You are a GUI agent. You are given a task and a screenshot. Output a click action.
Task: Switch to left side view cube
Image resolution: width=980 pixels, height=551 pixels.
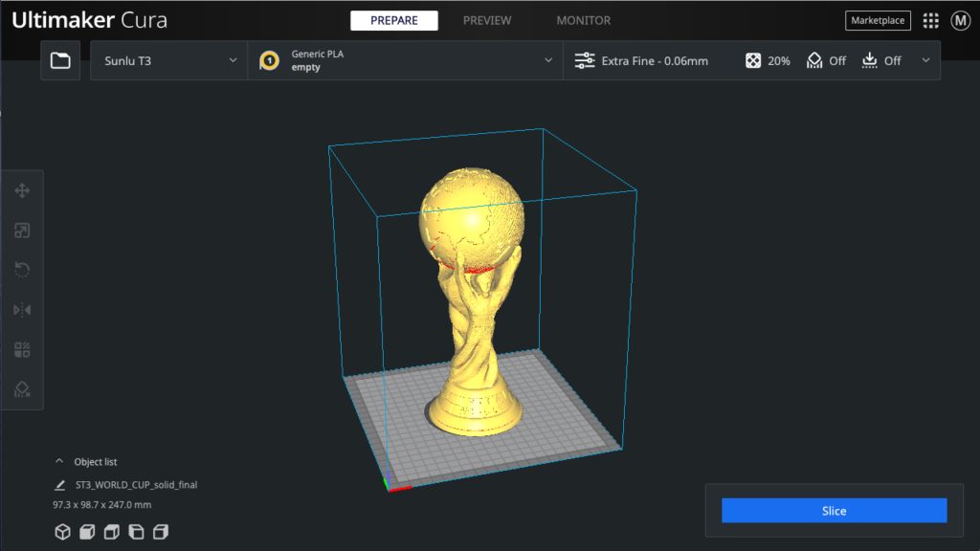coord(136,532)
